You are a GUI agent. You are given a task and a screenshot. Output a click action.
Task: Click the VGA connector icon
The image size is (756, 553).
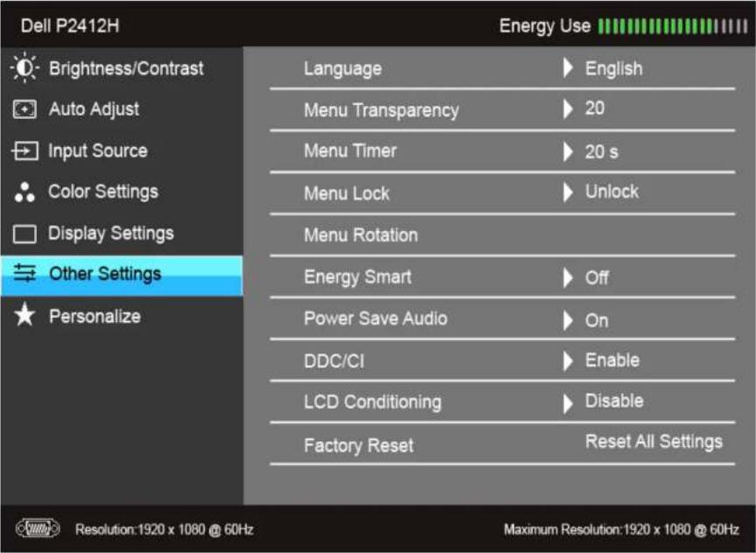38,528
